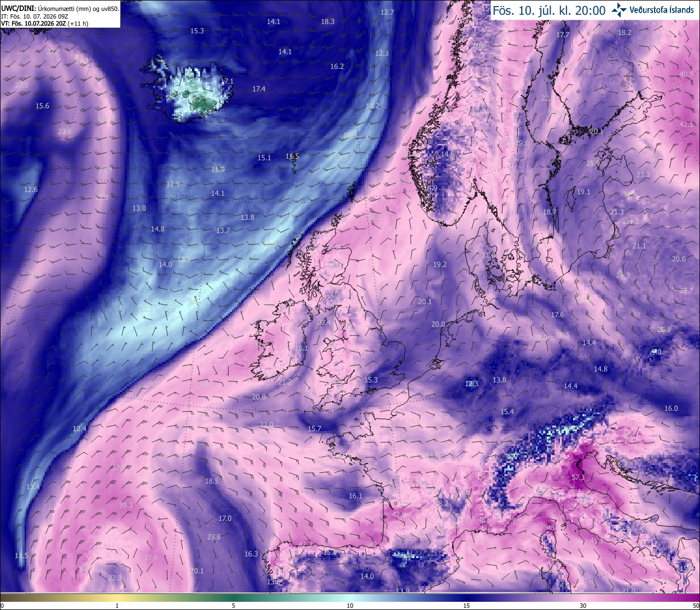Click the 39.3 value in the southwest Atlantic

pyautogui.click(x=126, y=504)
